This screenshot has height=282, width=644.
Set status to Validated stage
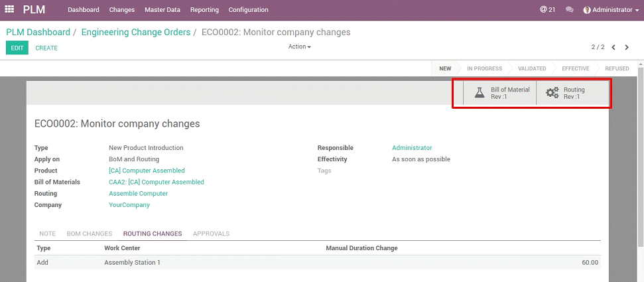pos(532,68)
